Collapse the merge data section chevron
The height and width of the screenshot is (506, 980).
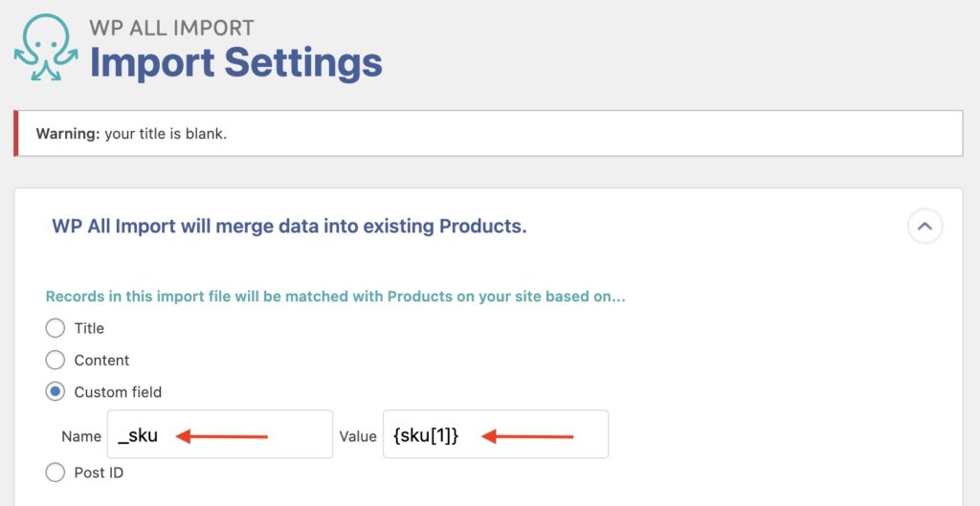point(924,227)
